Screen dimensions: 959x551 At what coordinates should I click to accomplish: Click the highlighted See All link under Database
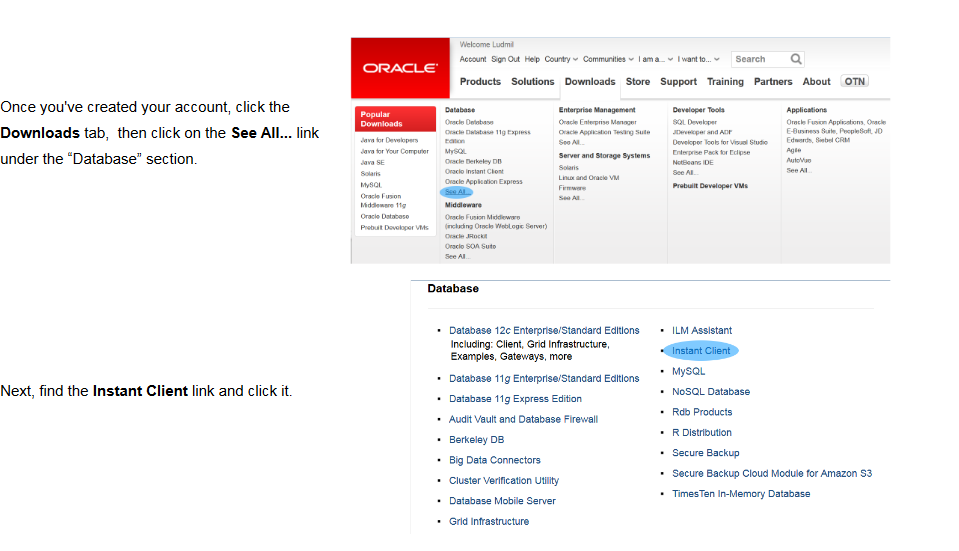[x=456, y=192]
